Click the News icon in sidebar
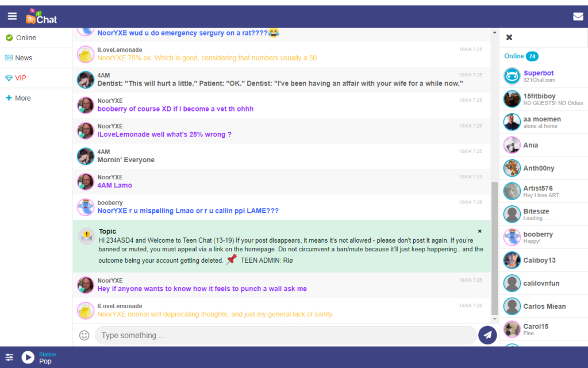The height and width of the screenshot is (368, 588). [9, 57]
